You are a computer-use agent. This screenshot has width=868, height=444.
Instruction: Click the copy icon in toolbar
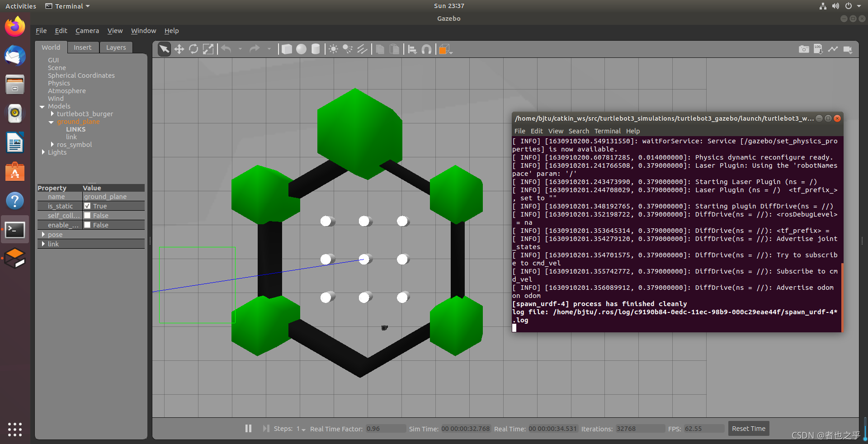(380, 49)
